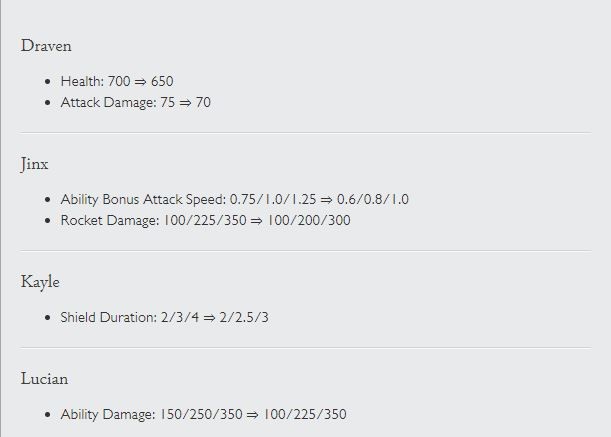Click the divider above the Lucian heading
This screenshot has width=611, height=437.
(306, 347)
